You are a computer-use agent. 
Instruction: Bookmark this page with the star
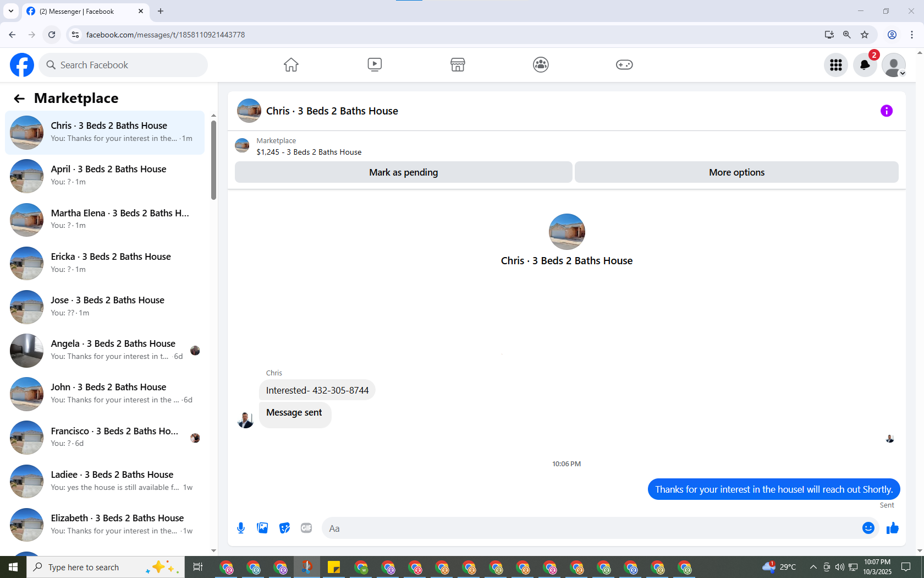click(865, 35)
